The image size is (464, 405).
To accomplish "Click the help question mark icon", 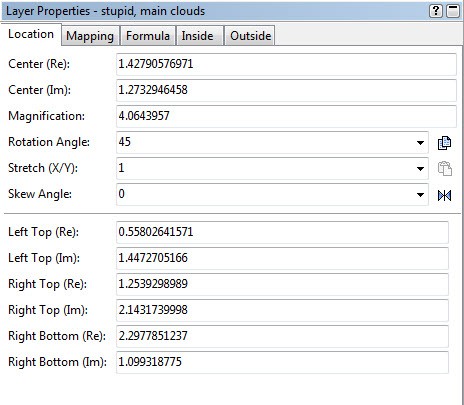I will (x=436, y=11).
